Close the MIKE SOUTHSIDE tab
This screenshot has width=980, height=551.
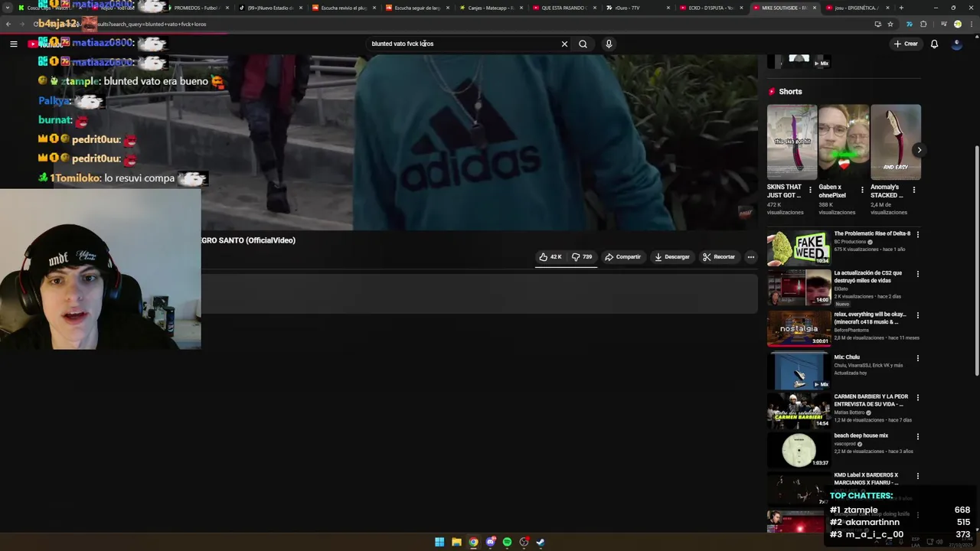(x=814, y=8)
